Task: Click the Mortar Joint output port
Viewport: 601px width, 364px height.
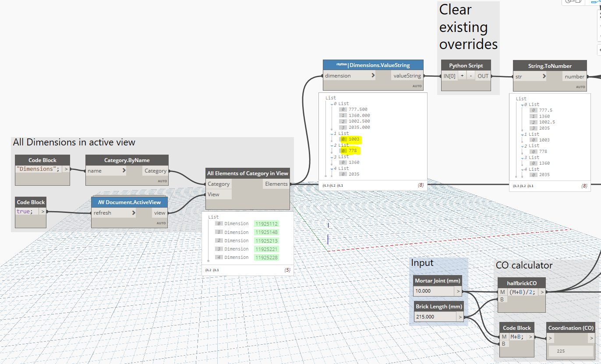Action: (458, 290)
